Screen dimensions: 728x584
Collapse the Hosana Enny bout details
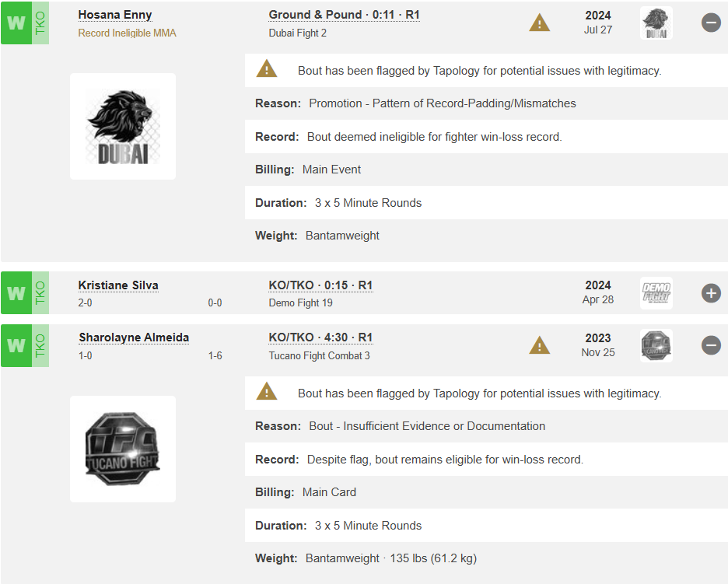711,23
